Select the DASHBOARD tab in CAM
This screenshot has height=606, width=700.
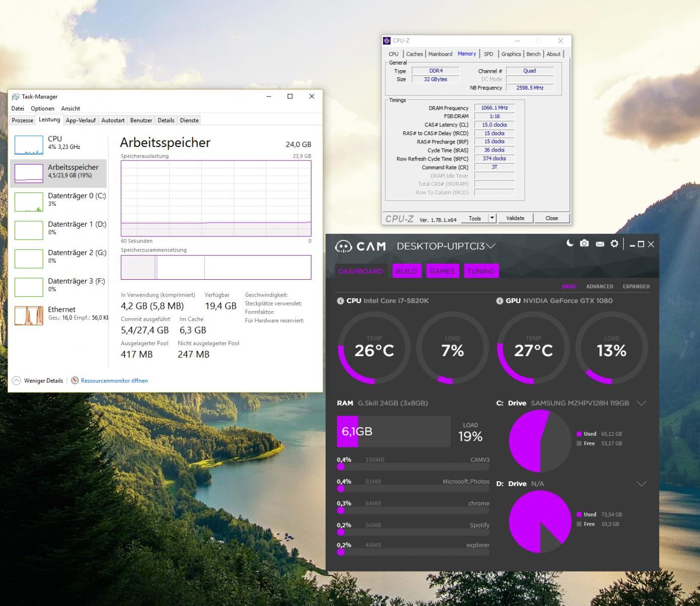(x=361, y=271)
